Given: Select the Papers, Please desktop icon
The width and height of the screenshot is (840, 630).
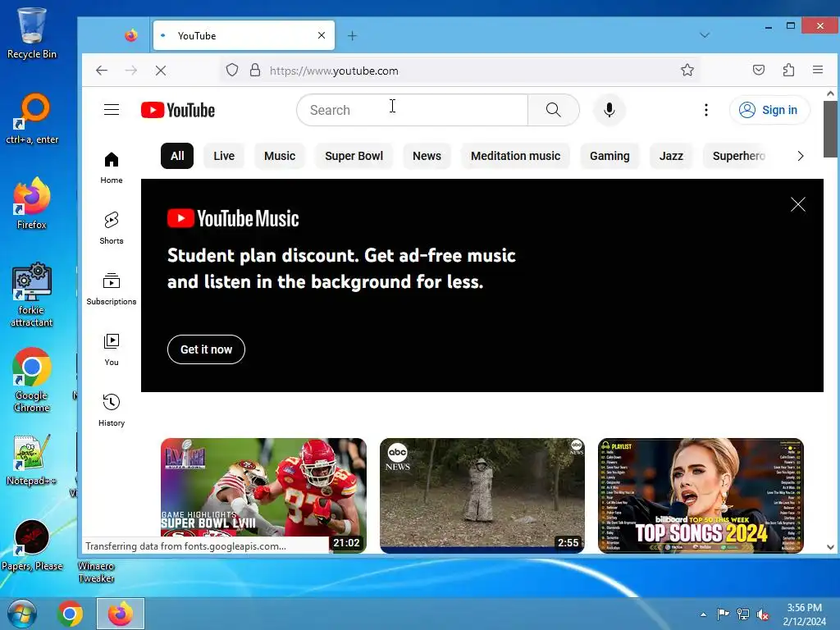Looking at the screenshot, I should [32, 546].
